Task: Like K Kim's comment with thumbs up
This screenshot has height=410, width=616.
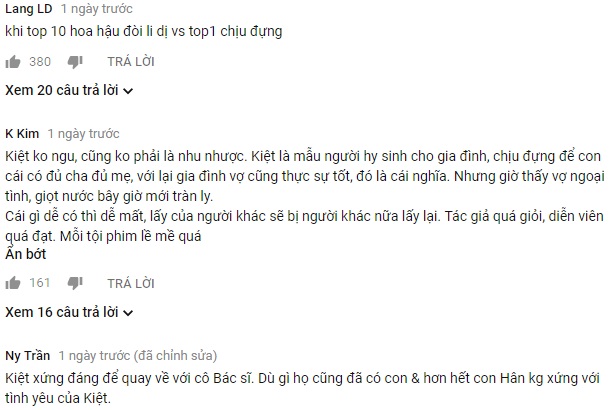Action: pyautogui.click(x=13, y=283)
